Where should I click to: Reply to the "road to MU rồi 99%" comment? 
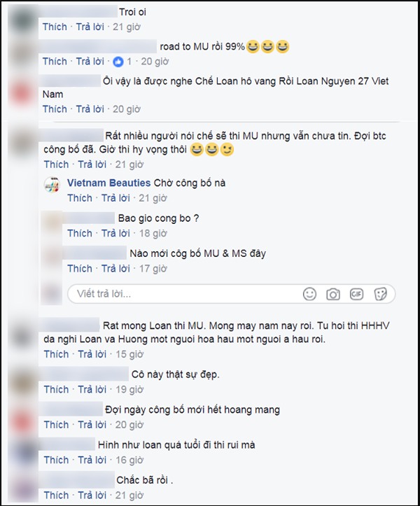coord(90,62)
